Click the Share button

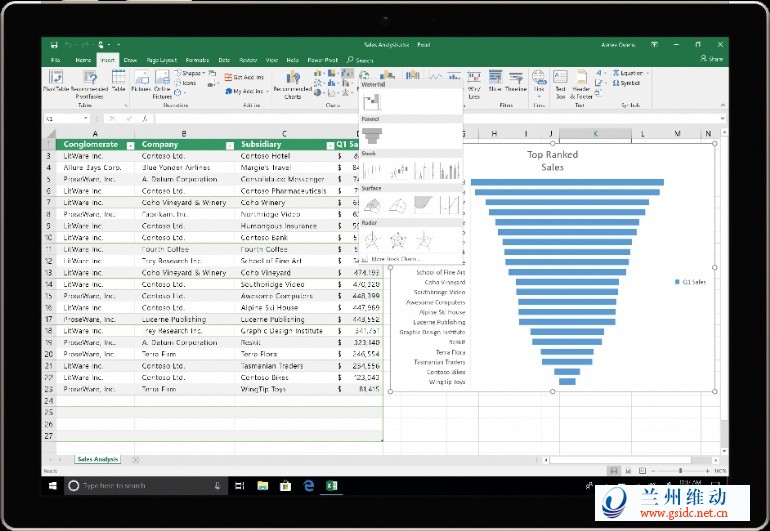click(x=712, y=60)
